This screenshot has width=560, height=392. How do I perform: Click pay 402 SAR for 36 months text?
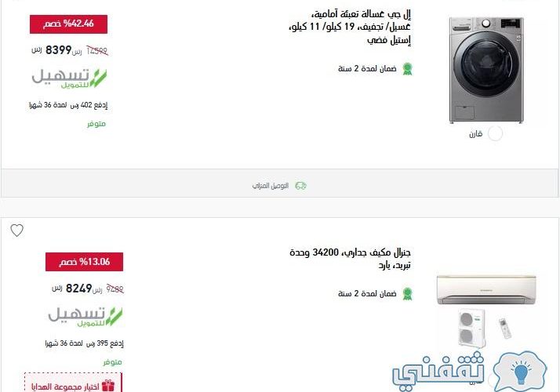tap(68, 105)
